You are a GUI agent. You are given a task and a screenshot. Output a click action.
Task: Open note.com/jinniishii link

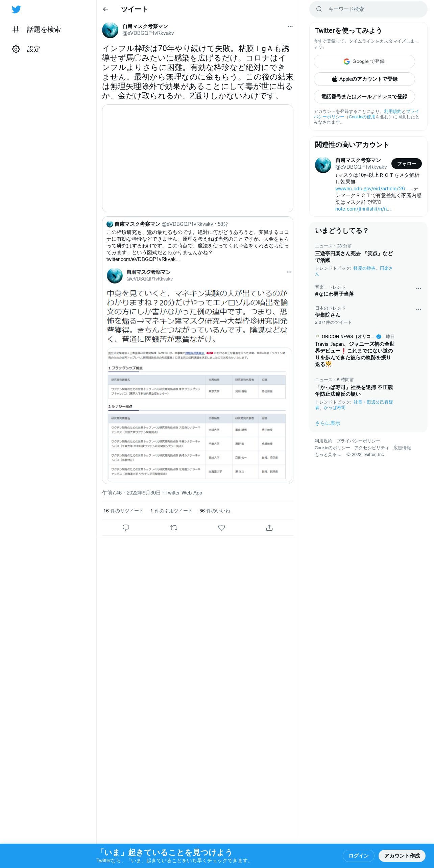(363, 209)
